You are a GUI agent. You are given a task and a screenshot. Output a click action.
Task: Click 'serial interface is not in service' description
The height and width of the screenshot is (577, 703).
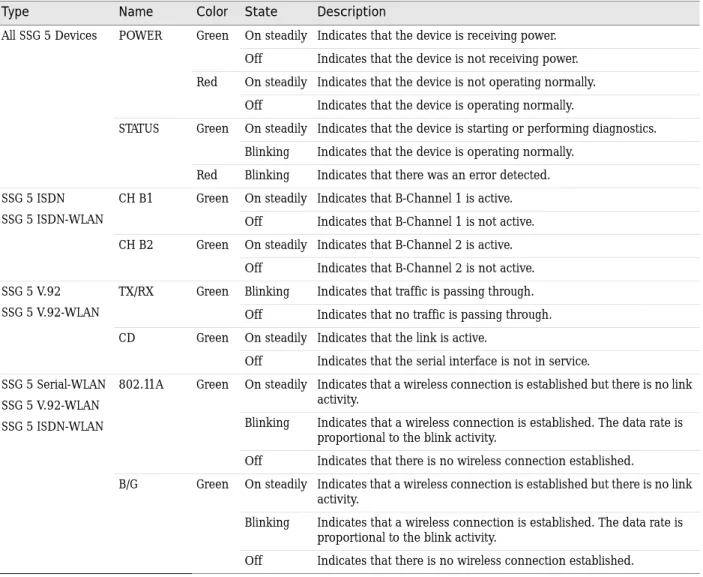click(453, 361)
